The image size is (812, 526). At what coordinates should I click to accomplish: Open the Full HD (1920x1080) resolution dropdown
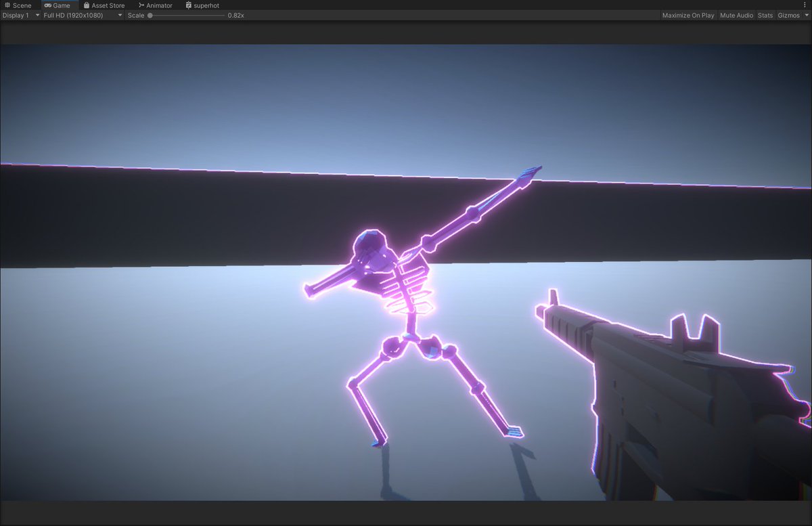pos(83,15)
